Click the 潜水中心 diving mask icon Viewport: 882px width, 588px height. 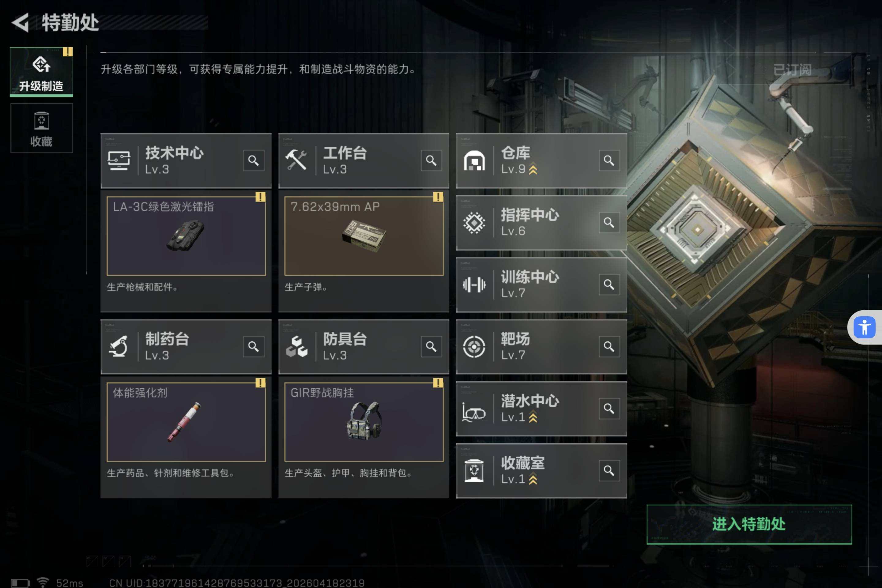[x=474, y=412]
